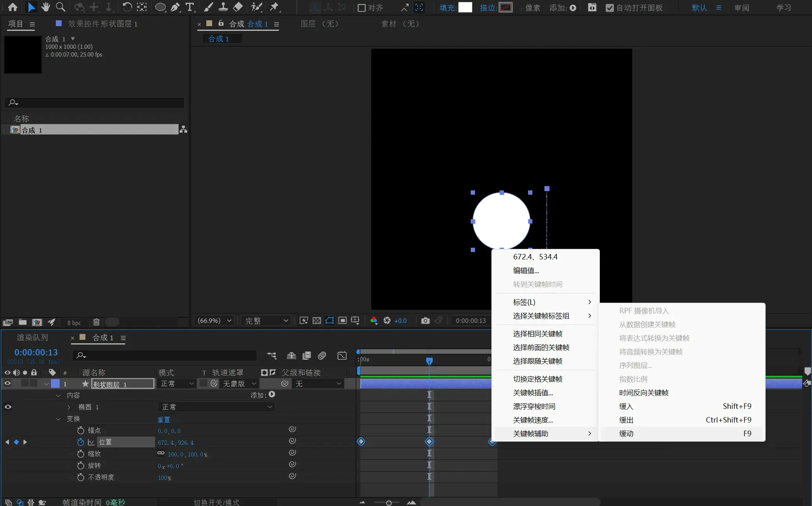Image resolution: width=812 pixels, height=506 pixels.
Task: Toggle Rotation (旋转) stopwatch
Action: point(80,465)
